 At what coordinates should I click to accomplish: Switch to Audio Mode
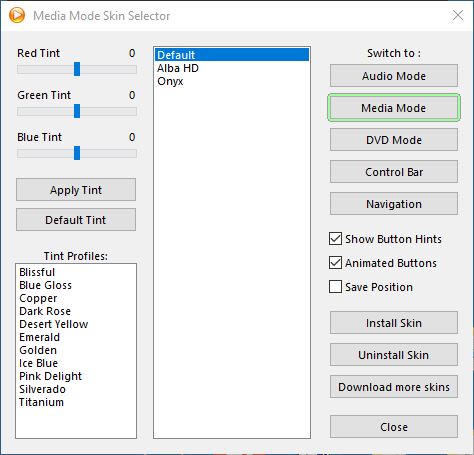394,76
